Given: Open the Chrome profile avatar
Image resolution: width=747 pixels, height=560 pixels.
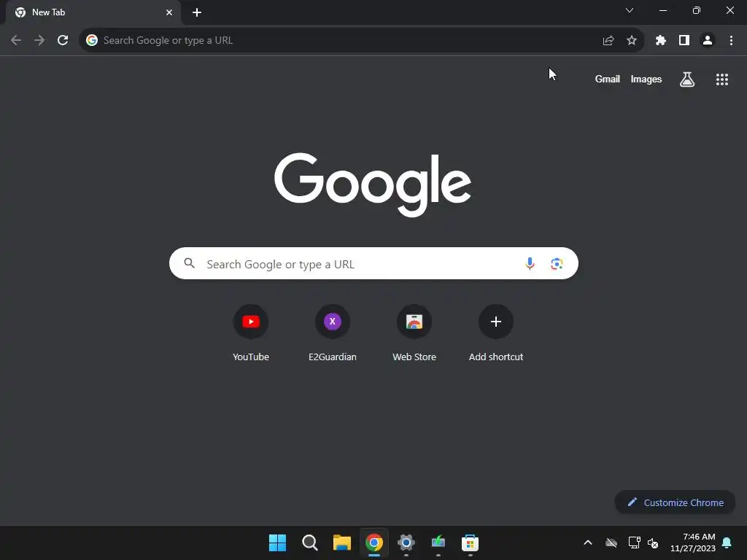Looking at the screenshot, I should click(708, 41).
